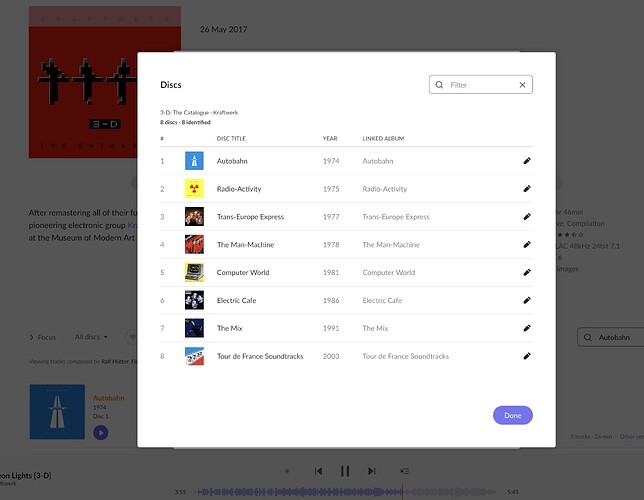Click the YEAR column header

point(330,138)
